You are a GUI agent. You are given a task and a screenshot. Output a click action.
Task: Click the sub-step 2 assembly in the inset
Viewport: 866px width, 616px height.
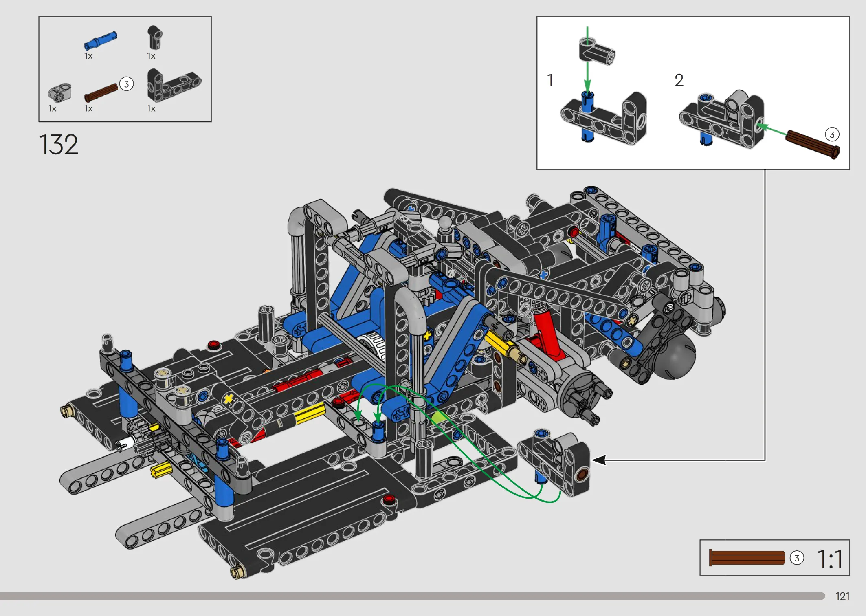click(x=721, y=119)
